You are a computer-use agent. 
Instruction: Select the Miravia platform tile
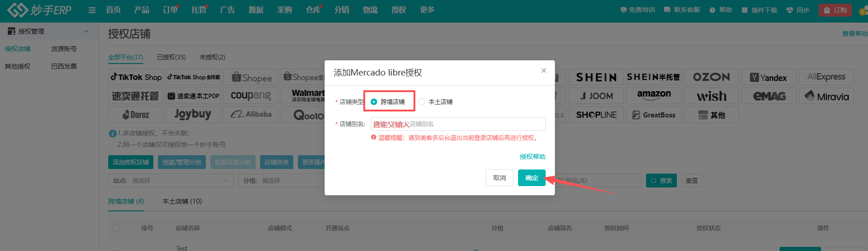pyautogui.click(x=827, y=96)
